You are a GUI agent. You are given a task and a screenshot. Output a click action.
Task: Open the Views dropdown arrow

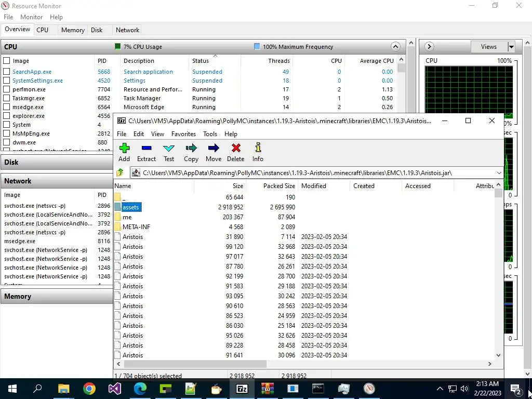pos(511,47)
